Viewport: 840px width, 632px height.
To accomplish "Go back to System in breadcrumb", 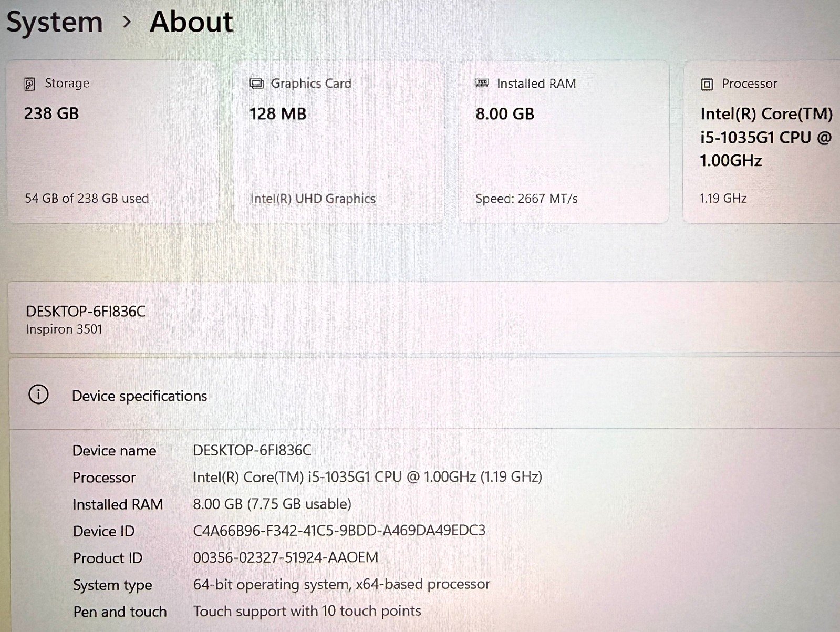I will pos(55,23).
